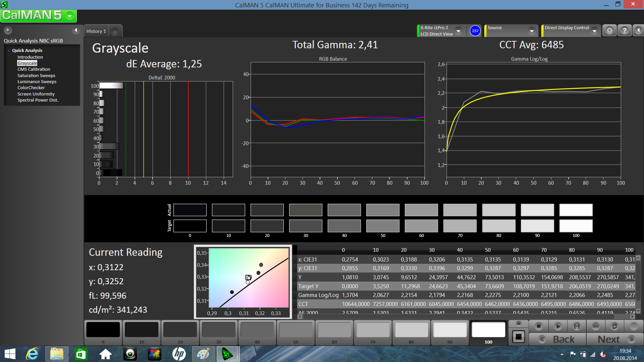This screenshot has height=362, width=644.
Task: Open the Source dropdown
Action: [x=532, y=31]
